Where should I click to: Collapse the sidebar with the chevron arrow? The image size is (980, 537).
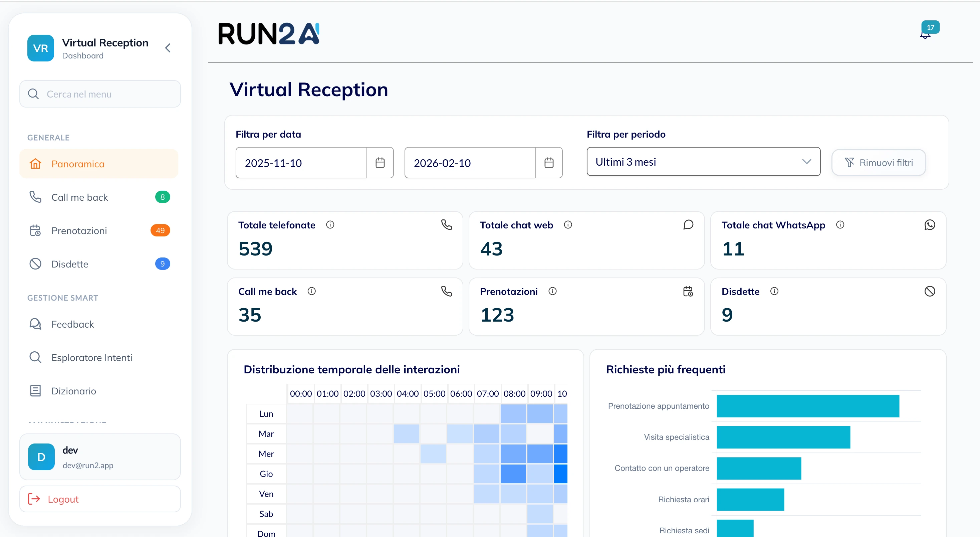tap(168, 48)
